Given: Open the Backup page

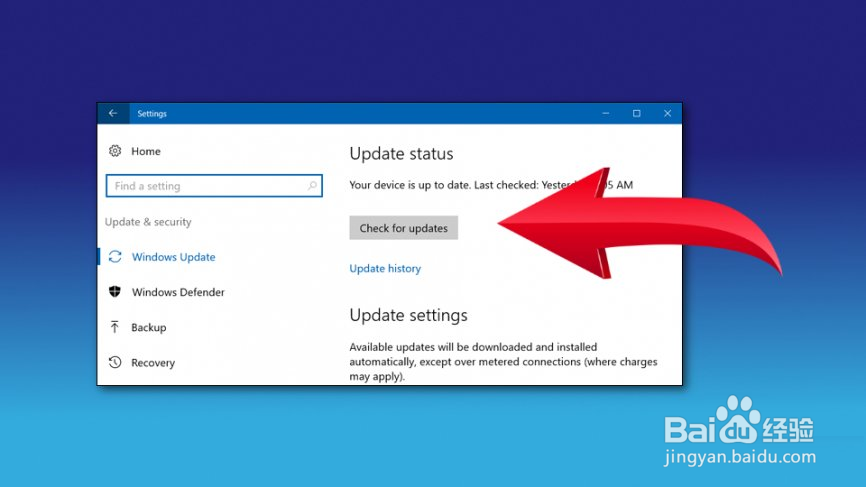Looking at the screenshot, I should [149, 327].
